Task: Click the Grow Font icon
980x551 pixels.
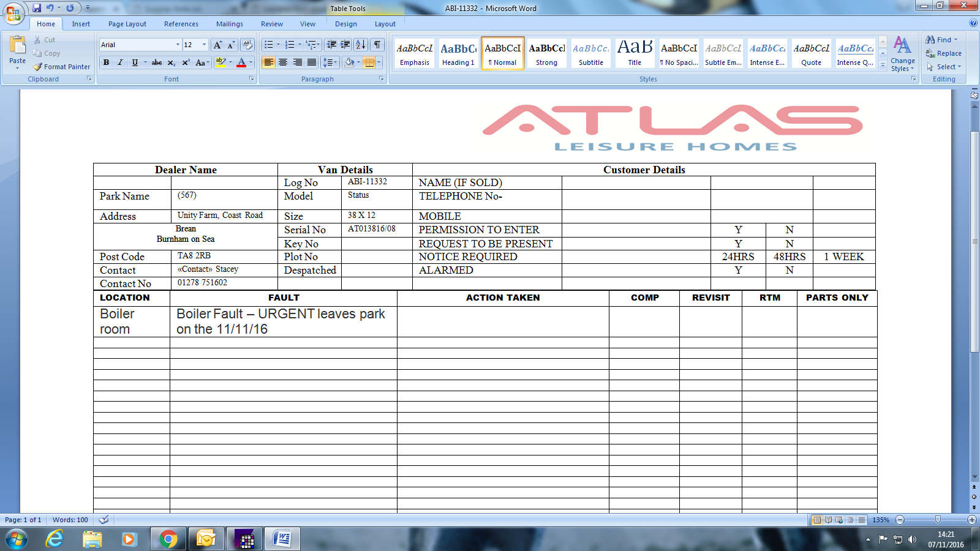Action: point(217,45)
